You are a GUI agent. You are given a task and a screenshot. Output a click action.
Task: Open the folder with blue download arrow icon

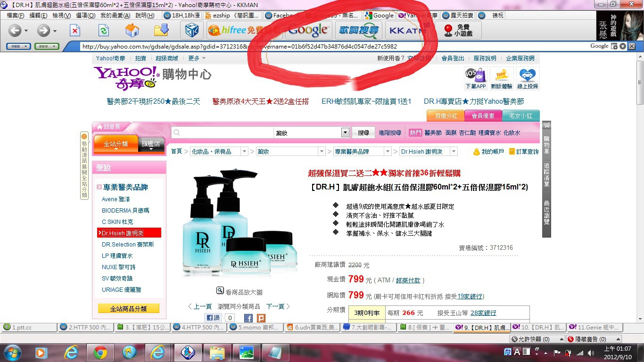coord(161,31)
